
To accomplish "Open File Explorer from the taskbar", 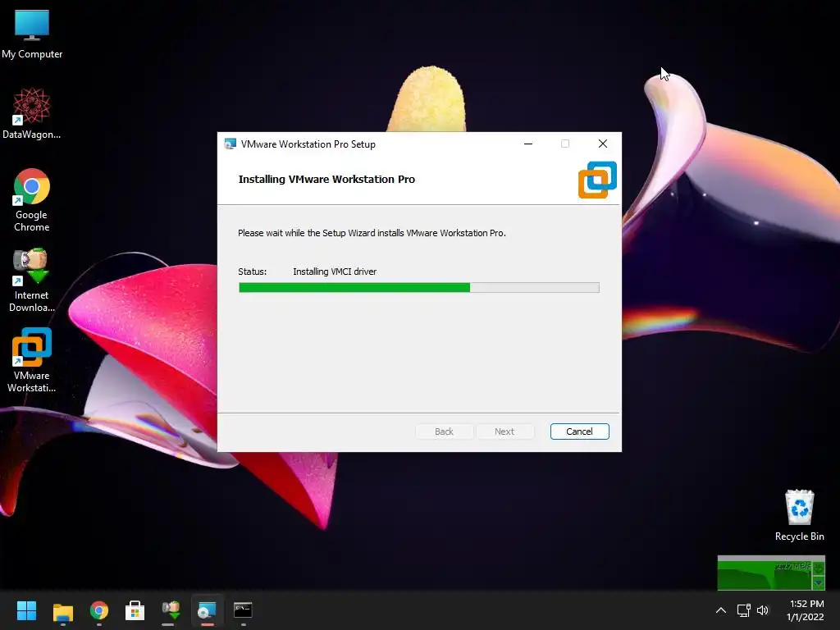I will [x=62, y=611].
